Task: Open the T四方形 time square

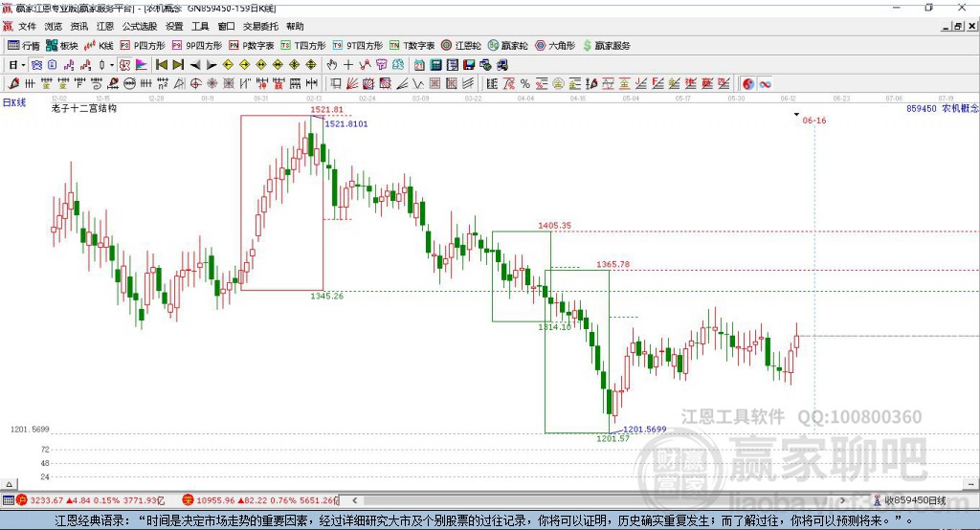Action: 303,46
